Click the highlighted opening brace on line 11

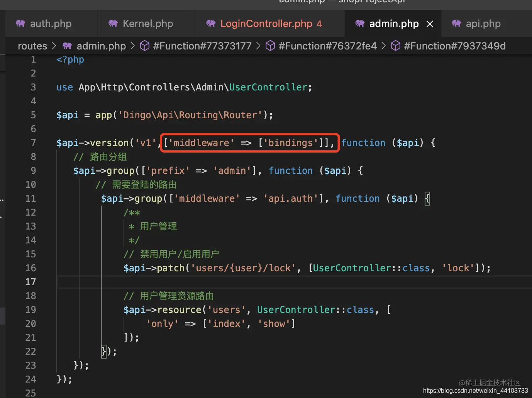(x=427, y=199)
